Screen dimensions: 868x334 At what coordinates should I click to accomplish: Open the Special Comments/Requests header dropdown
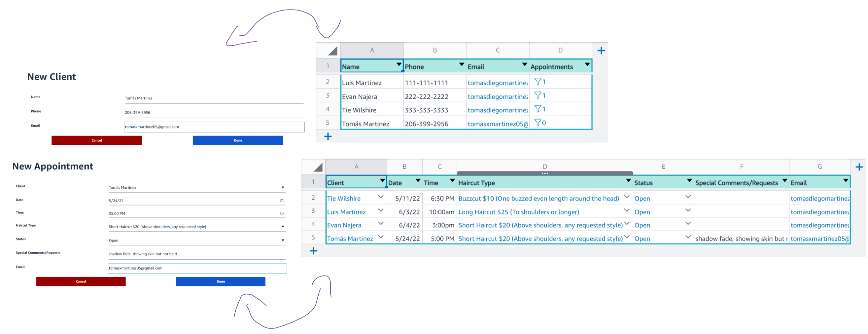point(784,180)
